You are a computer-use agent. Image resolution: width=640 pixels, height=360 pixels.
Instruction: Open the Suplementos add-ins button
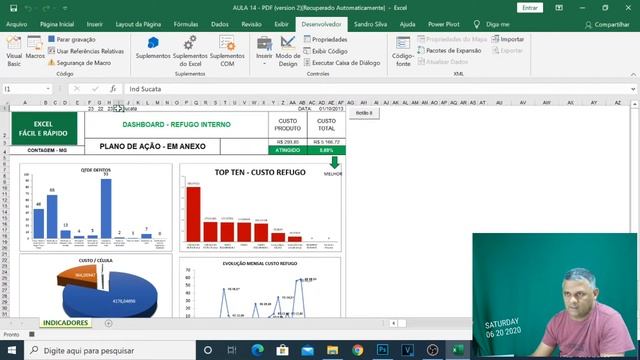pos(153,48)
